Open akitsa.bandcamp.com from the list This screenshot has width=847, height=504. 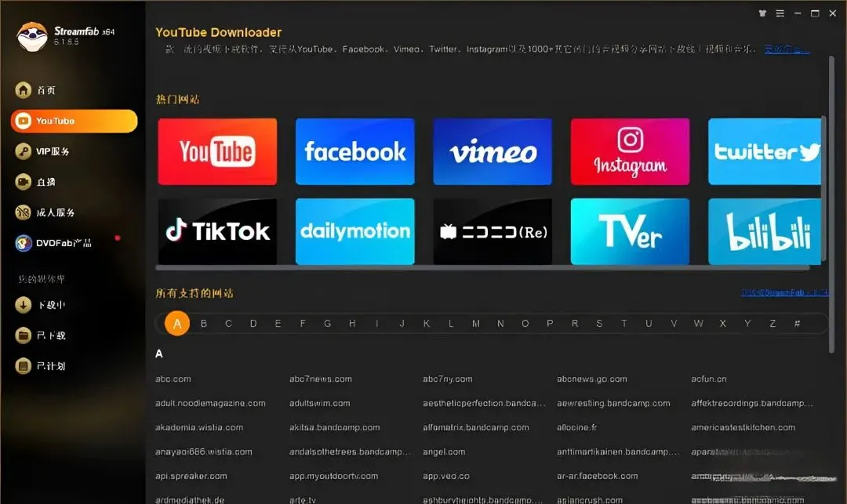tap(334, 427)
